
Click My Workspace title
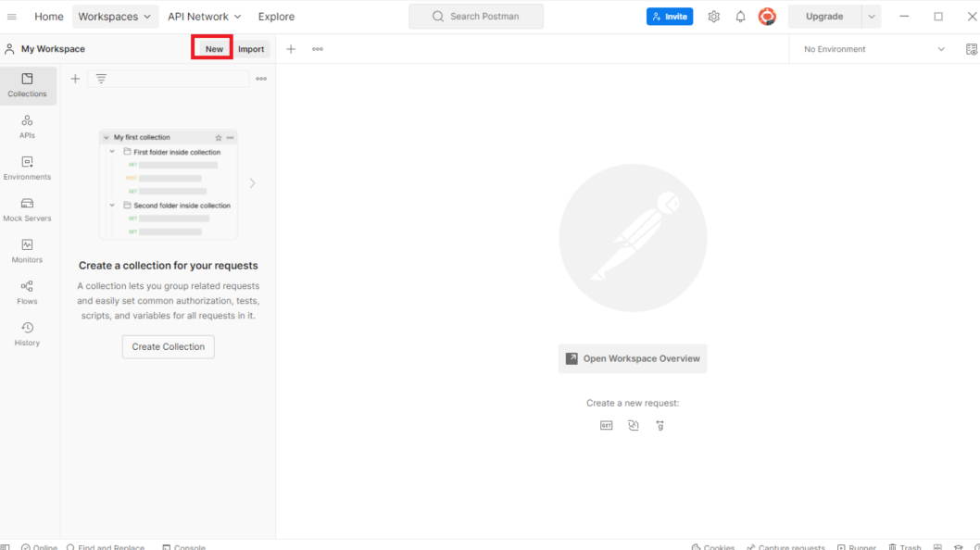(53, 49)
